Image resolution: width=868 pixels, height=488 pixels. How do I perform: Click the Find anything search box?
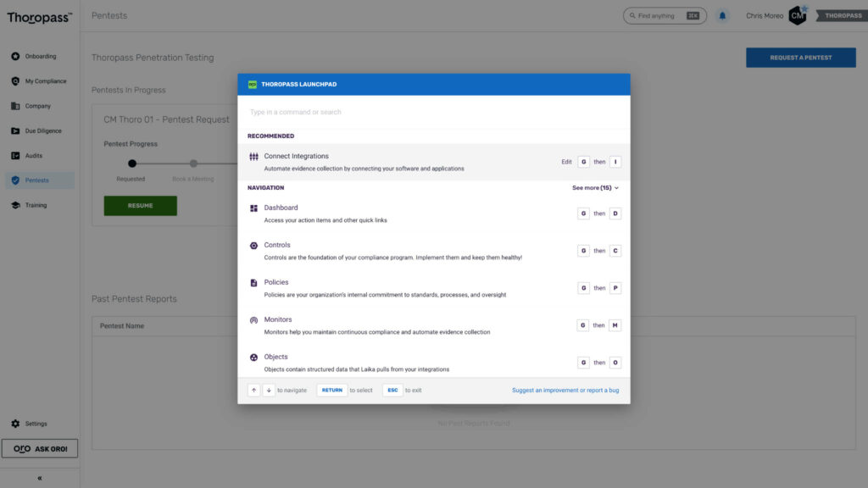[x=665, y=15]
